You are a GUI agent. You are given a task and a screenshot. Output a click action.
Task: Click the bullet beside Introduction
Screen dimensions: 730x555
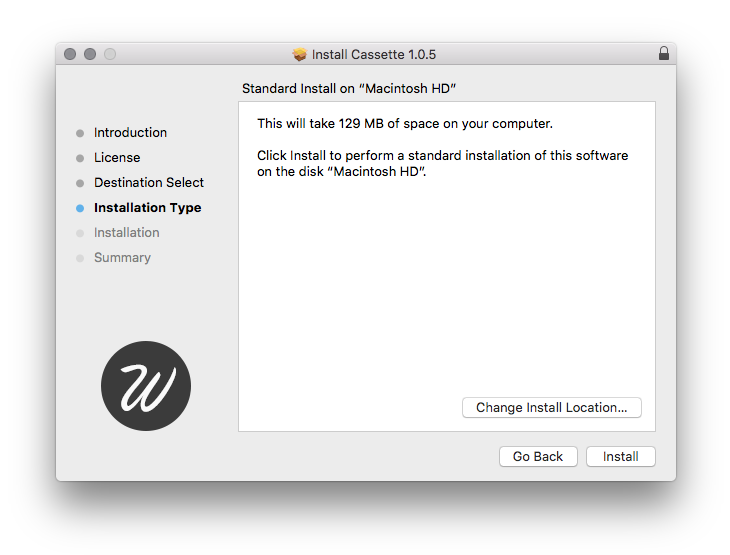[80, 133]
